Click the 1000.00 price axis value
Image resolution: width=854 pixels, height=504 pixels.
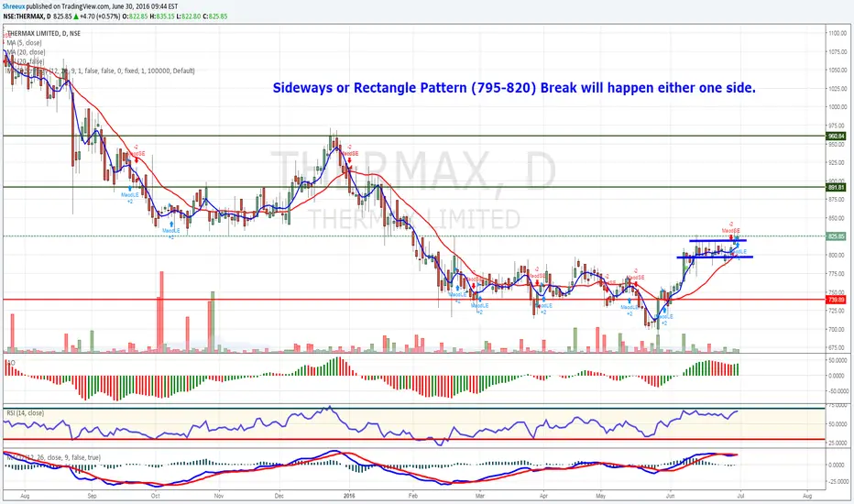pos(838,107)
